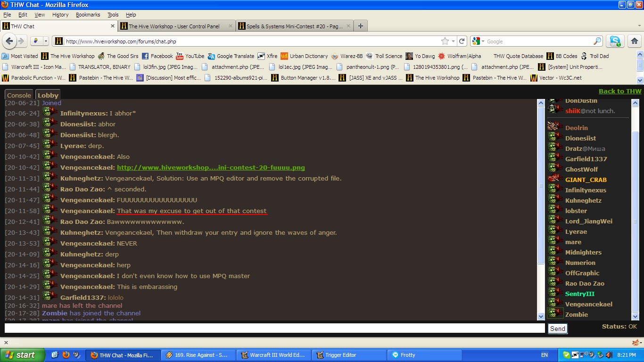Screen dimensions: 644x362
Task: Open the Xfire bookmark
Action: 267,56
